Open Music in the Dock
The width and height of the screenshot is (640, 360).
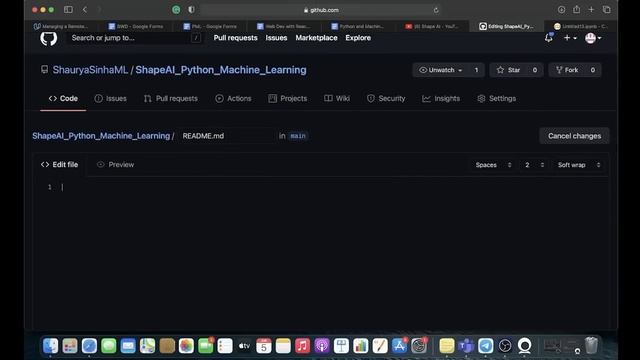302,346
